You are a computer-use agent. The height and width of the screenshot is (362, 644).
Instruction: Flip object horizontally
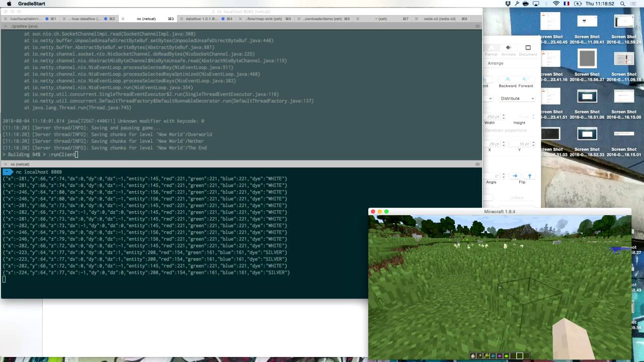(515, 176)
